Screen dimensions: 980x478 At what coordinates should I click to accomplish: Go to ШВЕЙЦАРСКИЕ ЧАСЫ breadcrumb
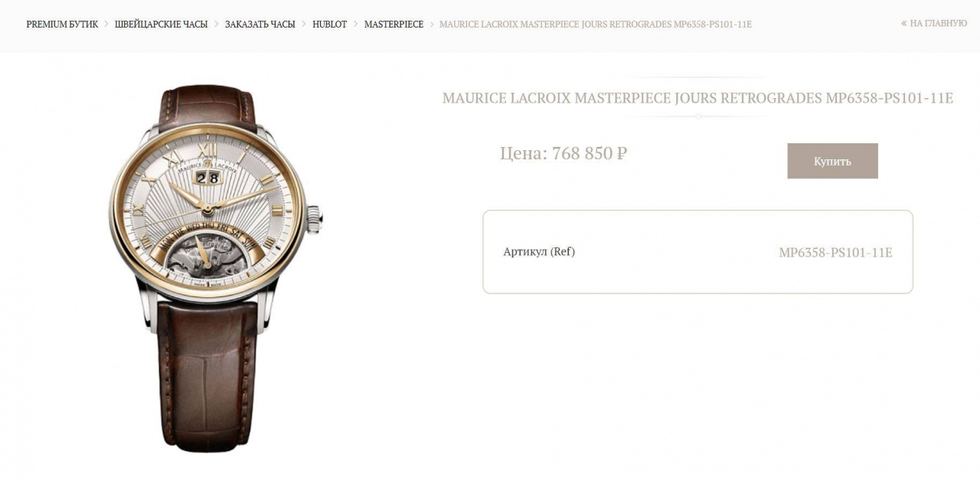(x=161, y=25)
